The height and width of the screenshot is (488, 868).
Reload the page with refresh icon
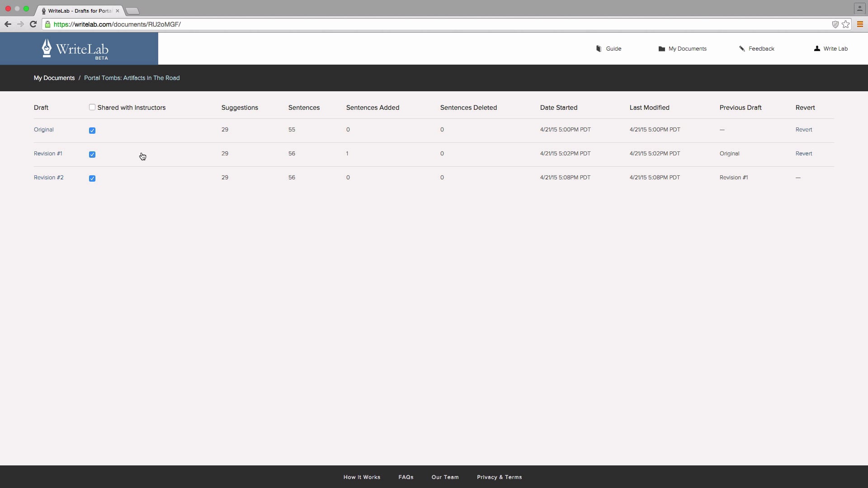coord(33,24)
